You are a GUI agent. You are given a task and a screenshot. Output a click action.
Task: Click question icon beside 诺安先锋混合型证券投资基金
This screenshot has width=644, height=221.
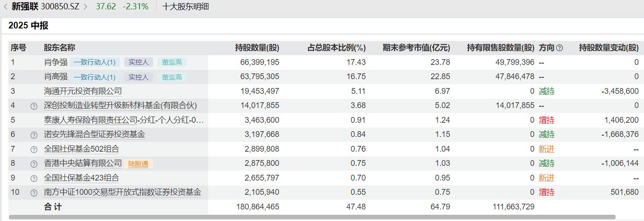34,135
